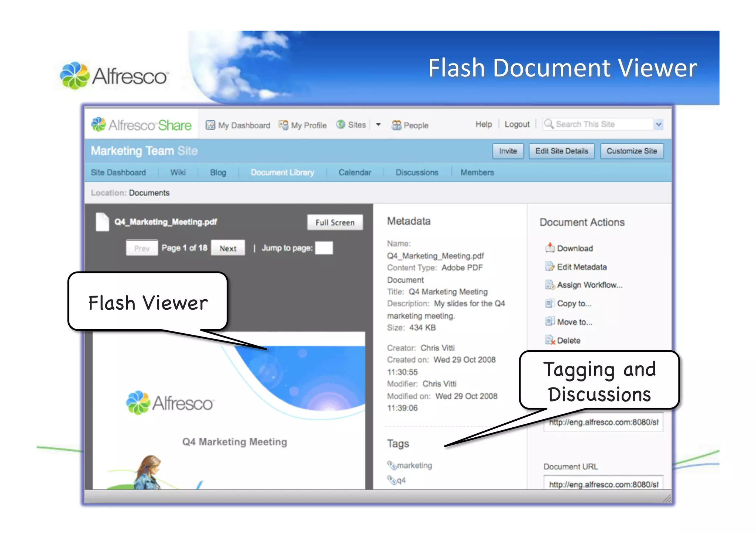Click the 'Page 1 of 18' indicator
This screenshot has width=756, height=534.
click(x=184, y=248)
